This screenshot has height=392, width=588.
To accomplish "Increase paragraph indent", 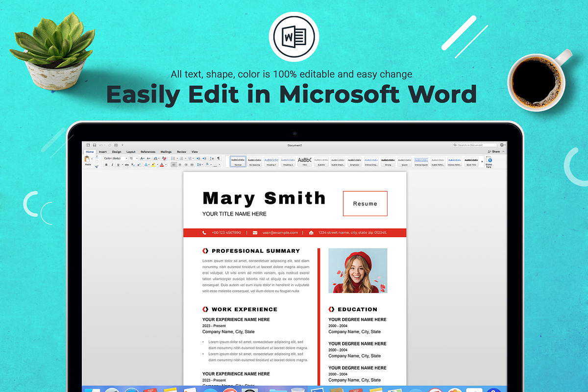I will (204, 158).
